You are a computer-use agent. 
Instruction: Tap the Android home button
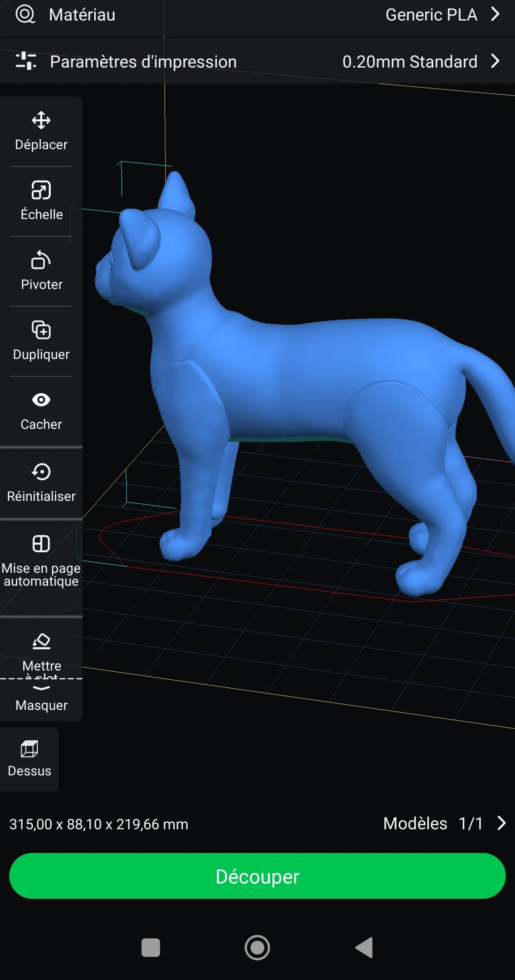tap(257, 947)
